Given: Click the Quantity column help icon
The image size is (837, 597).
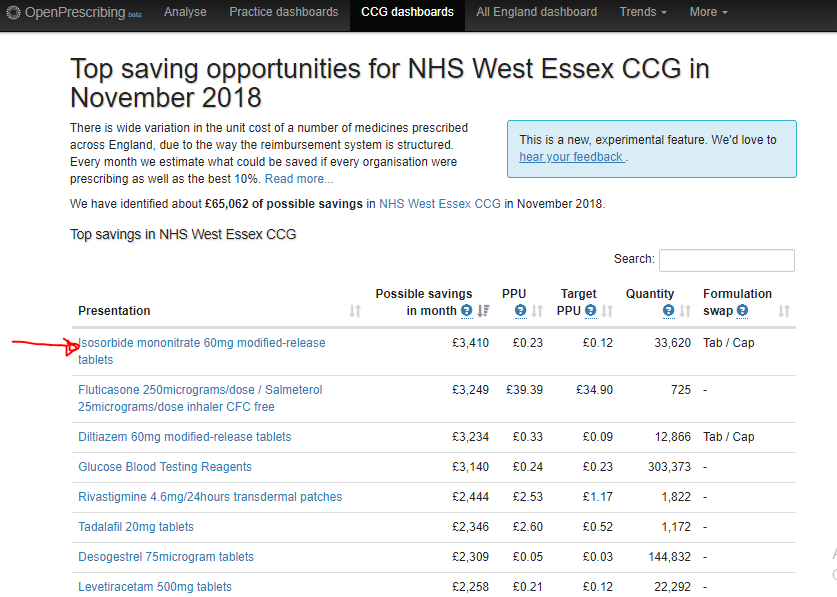Looking at the screenshot, I should 667,311.
